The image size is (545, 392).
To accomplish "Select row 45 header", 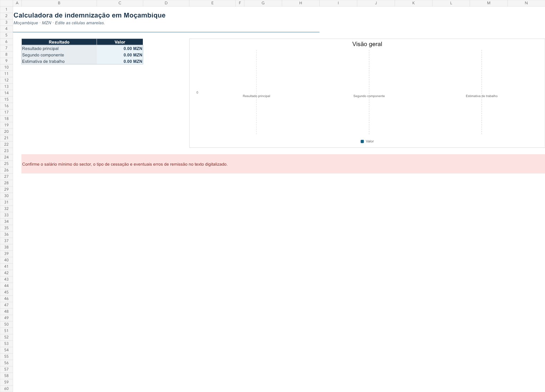I will [6, 292].
